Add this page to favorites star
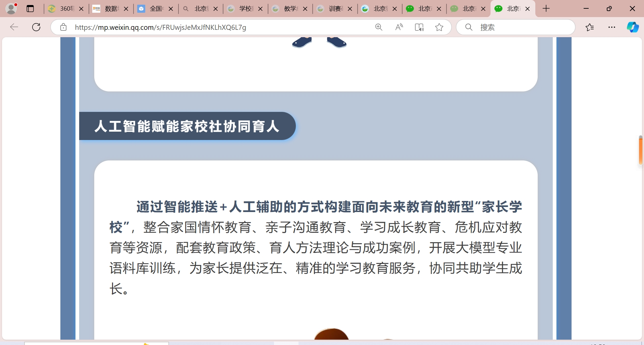Image resolution: width=644 pixels, height=345 pixels. point(439,27)
